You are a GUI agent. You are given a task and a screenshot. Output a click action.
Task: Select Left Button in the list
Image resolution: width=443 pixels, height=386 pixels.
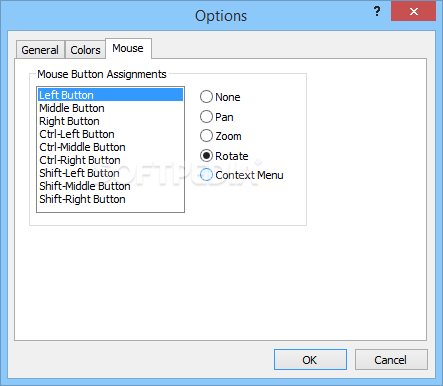[110, 95]
